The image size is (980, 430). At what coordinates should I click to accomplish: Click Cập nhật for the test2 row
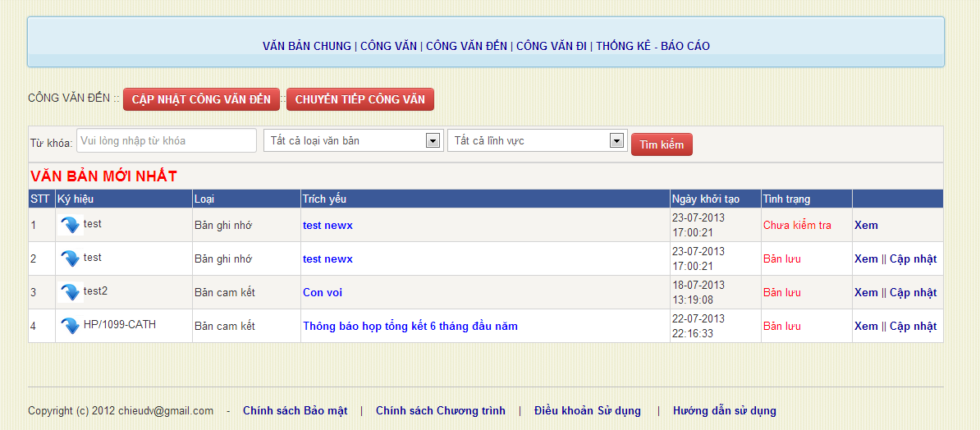point(913,293)
